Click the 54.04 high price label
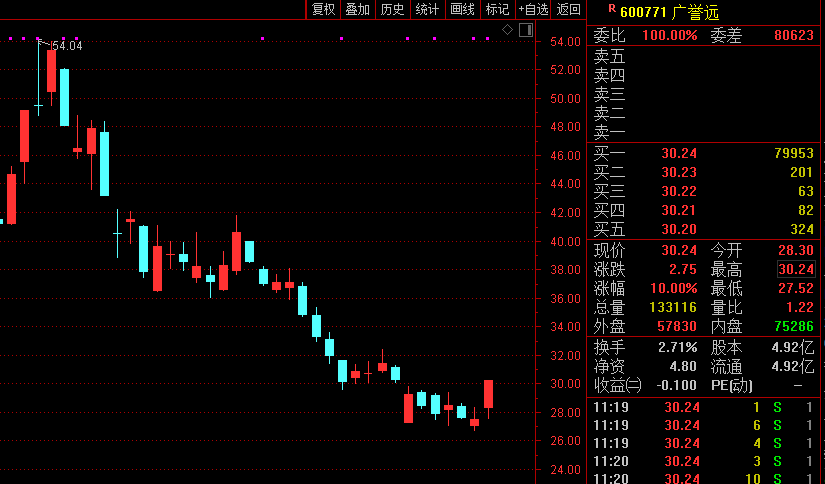This screenshot has width=825, height=484. pyautogui.click(x=67, y=46)
